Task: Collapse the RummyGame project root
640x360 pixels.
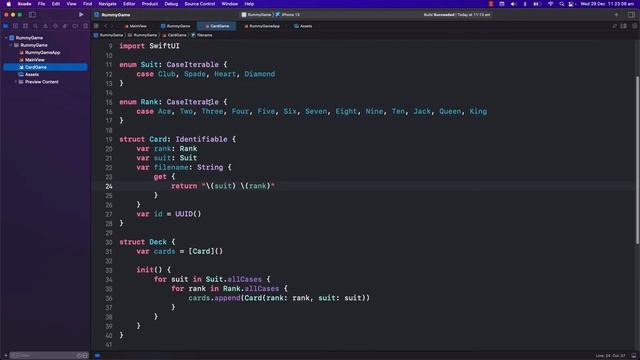Action: pyautogui.click(x=6, y=38)
